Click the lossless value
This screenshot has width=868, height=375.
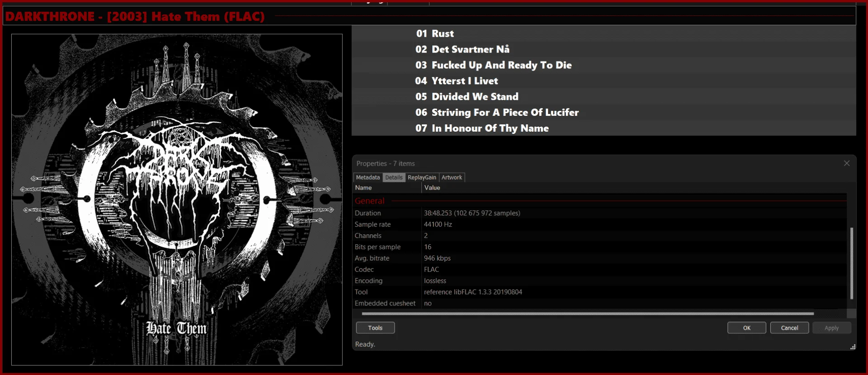435,281
